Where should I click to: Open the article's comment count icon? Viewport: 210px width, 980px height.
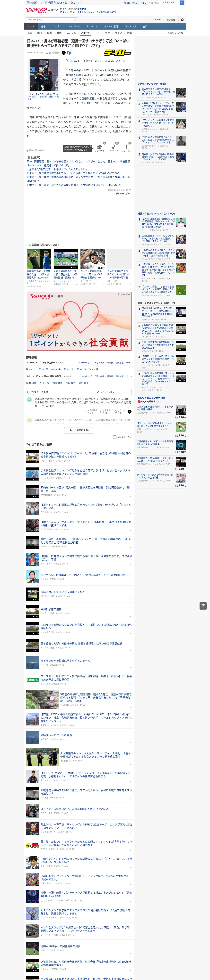click(x=48, y=53)
